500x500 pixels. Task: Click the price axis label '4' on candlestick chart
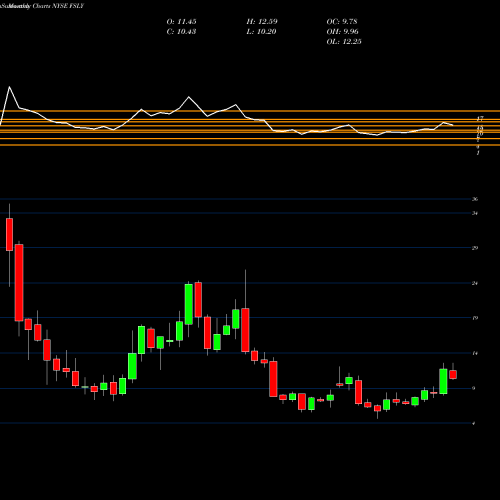point(474,423)
